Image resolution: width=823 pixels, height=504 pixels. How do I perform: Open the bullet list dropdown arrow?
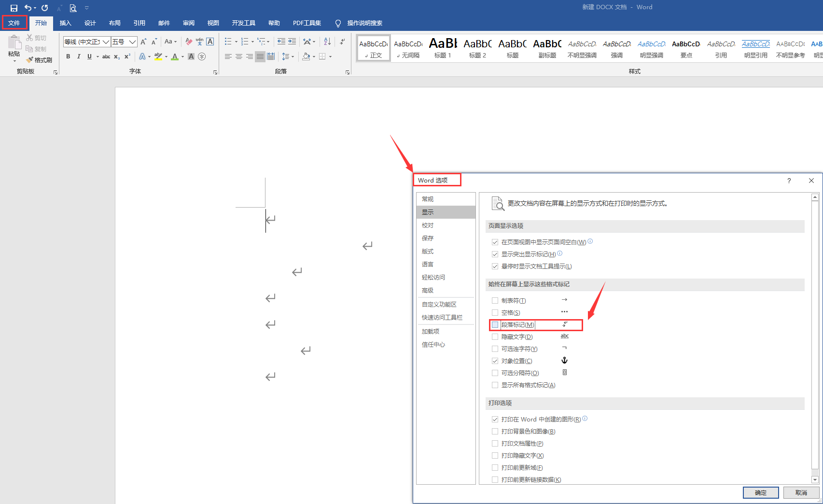[236, 42]
